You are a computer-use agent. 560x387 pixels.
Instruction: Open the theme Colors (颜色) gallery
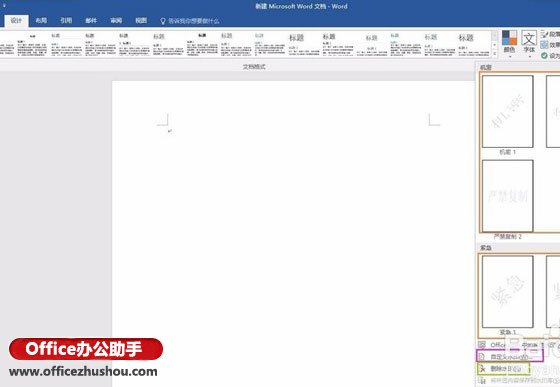click(509, 44)
